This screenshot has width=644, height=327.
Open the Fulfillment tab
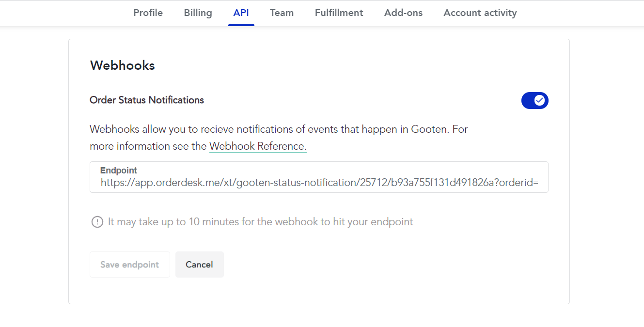pyautogui.click(x=339, y=13)
